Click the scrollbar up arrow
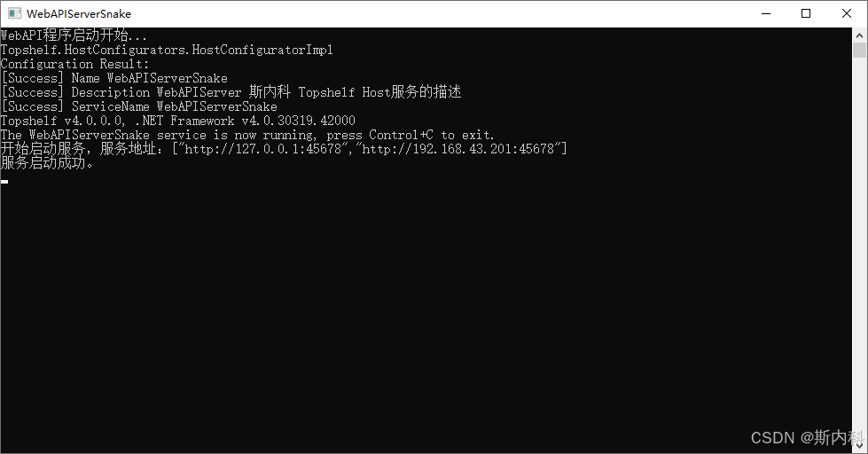This screenshot has height=454, width=868. (x=859, y=35)
